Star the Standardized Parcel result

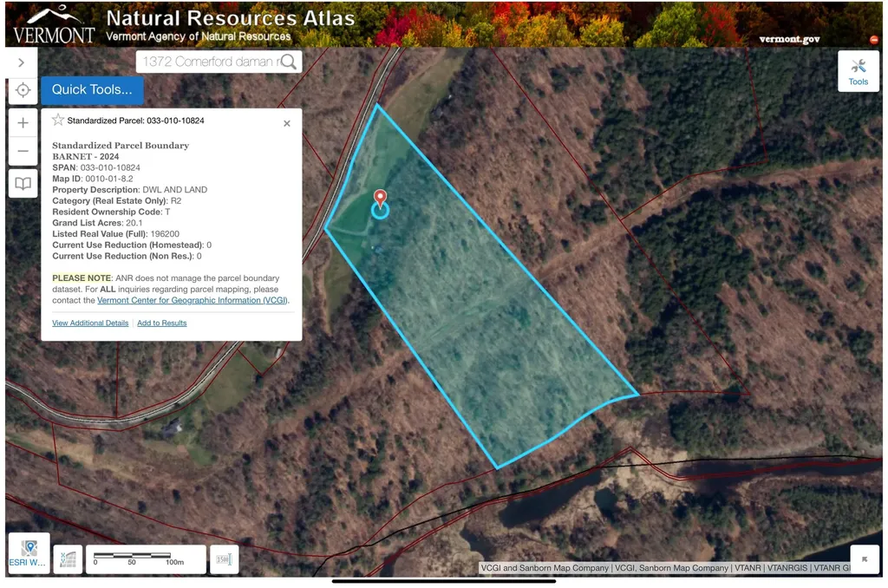(57, 121)
